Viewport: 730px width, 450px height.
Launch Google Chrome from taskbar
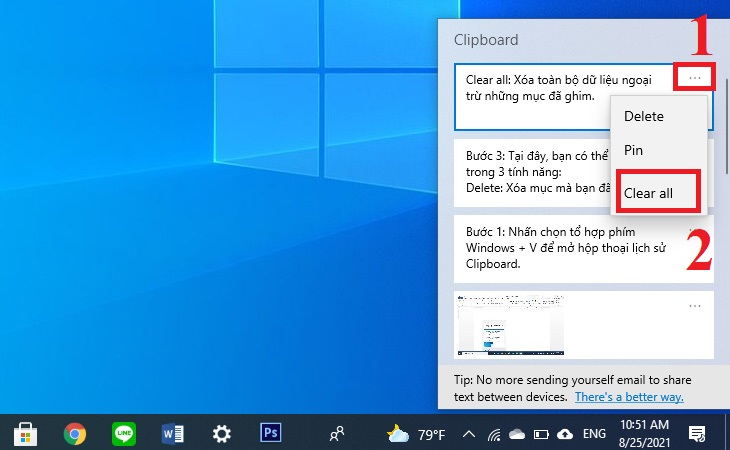pos(75,434)
